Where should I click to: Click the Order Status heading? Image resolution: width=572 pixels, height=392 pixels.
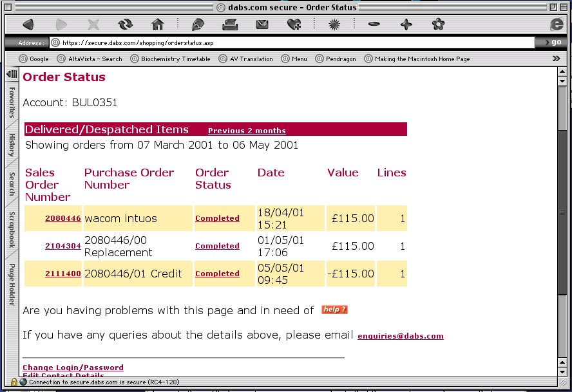64,77
